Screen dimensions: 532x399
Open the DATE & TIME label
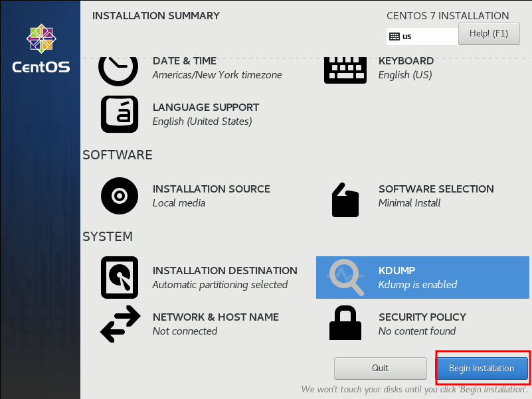tap(185, 60)
